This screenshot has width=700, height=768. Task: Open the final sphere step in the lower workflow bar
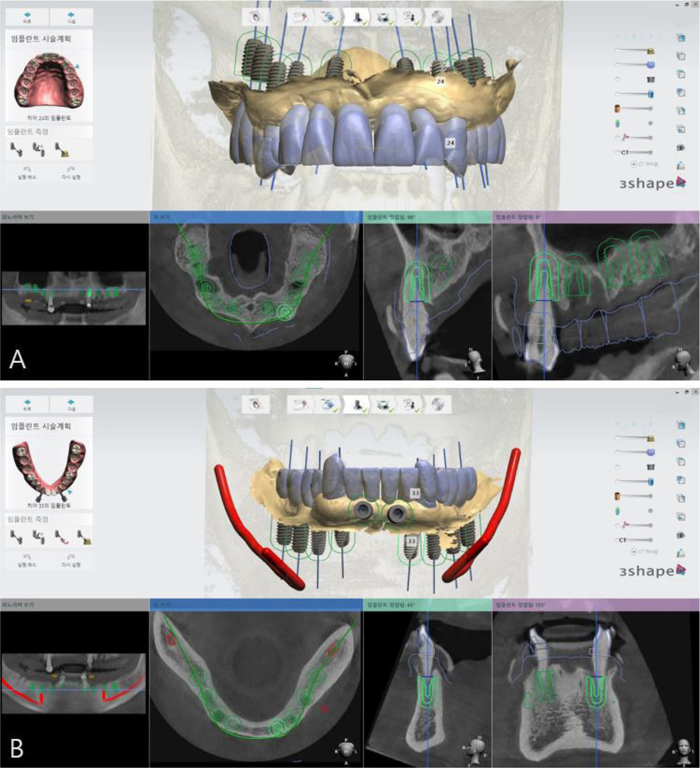coord(438,405)
